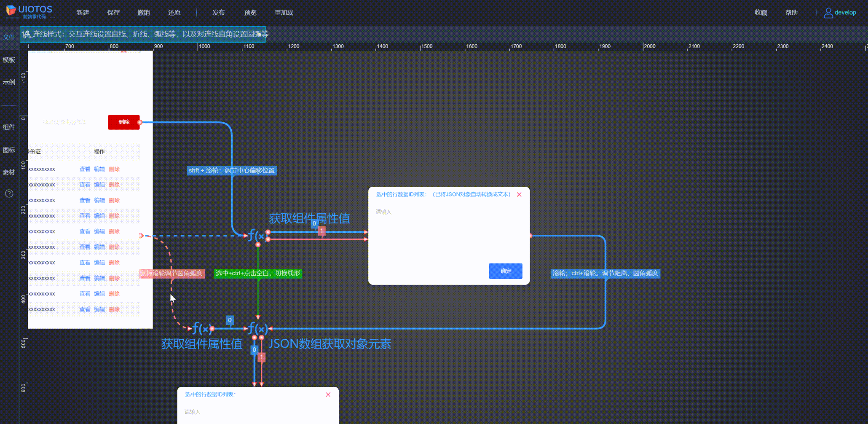Click 发布 in the top menu
This screenshot has width=868, height=424.
(x=218, y=13)
